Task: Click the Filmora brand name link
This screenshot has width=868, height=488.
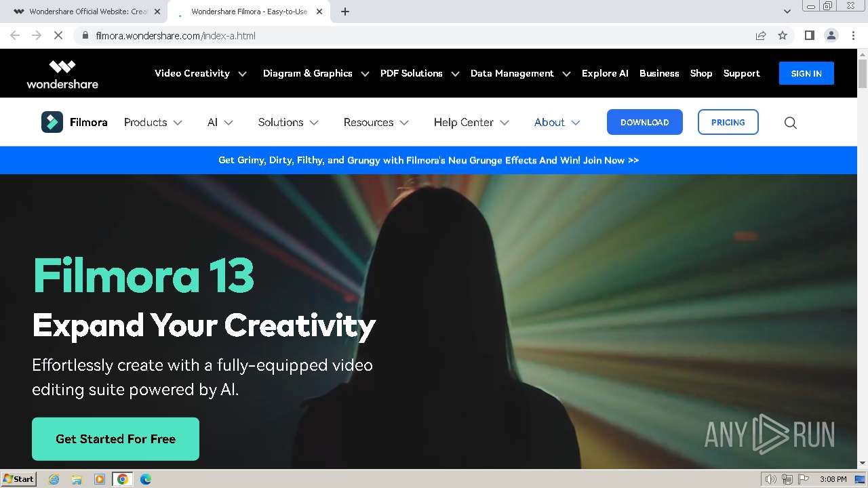Action: point(89,123)
